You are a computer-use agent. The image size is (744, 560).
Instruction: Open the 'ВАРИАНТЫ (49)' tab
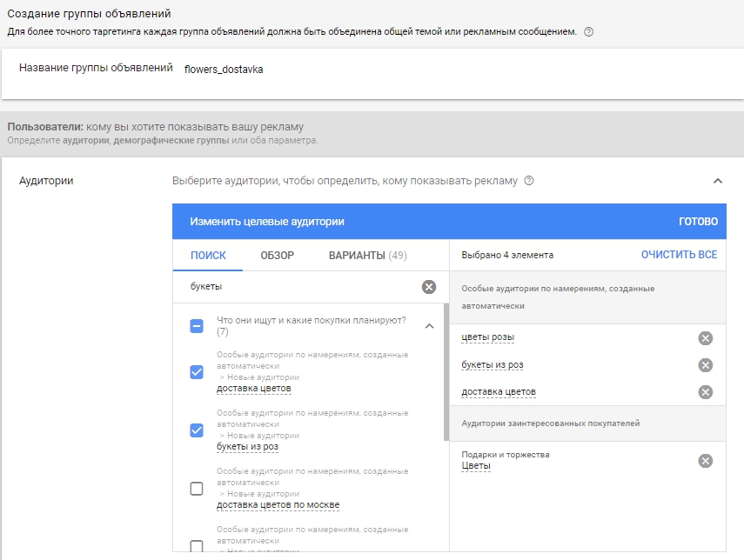[x=367, y=256]
